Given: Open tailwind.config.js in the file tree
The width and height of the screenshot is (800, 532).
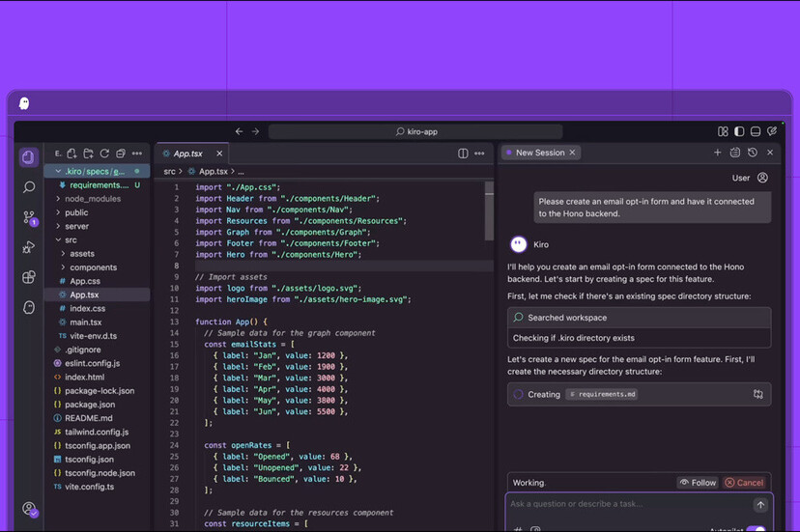Looking at the screenshot, I should point(97,432).
